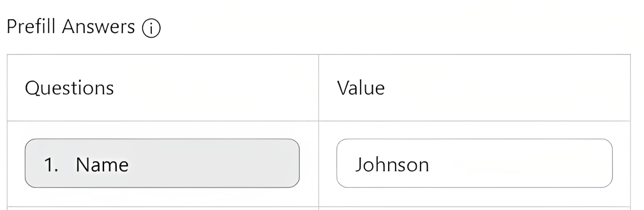644x210 pixels.
Task: Select the '1. Name' question field
Action: pyautogui.click(x=162, y=163)
